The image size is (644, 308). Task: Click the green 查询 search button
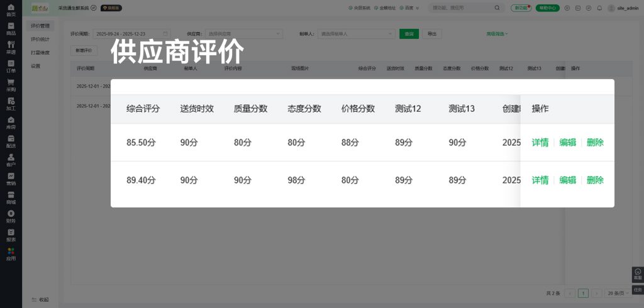point(409,33)
